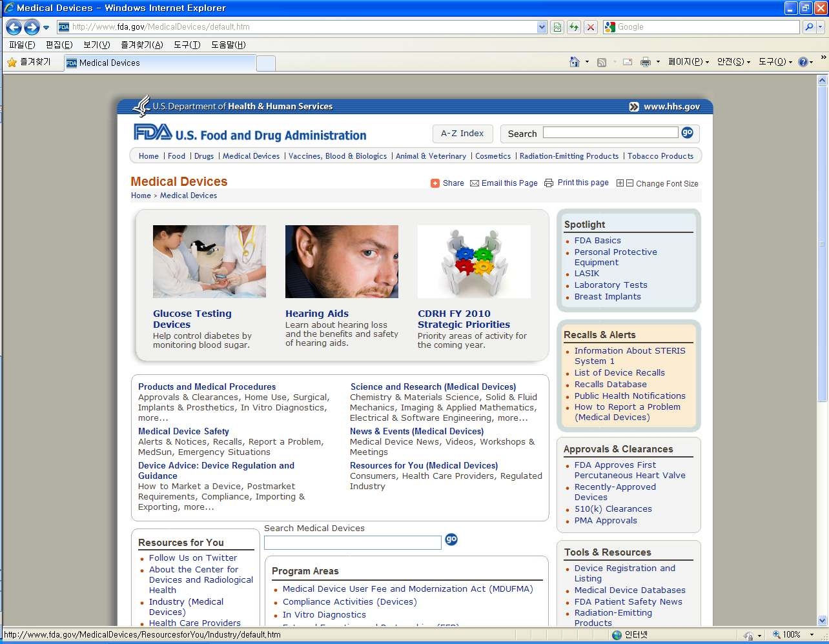Click the RSS feeds icon
Image resolution: width=829 pixels, height=644 pixels.
click(x=602, y=62)
